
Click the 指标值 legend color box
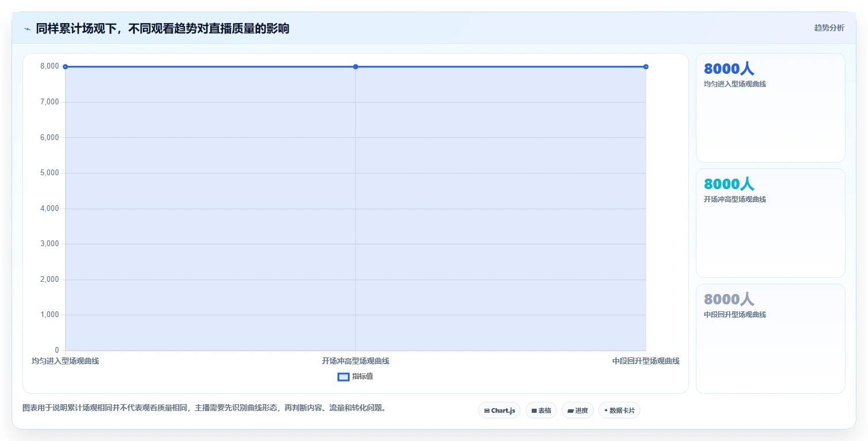click(343, 376)
